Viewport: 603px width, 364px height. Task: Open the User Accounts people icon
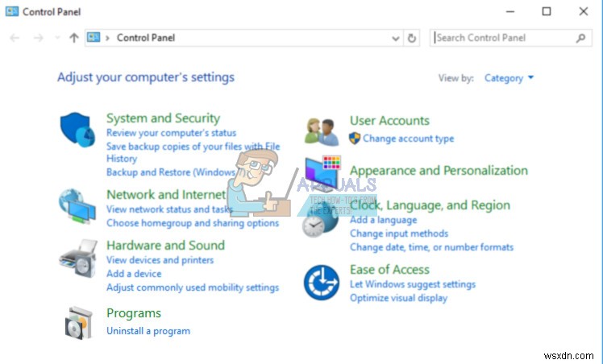pos(322,130)
